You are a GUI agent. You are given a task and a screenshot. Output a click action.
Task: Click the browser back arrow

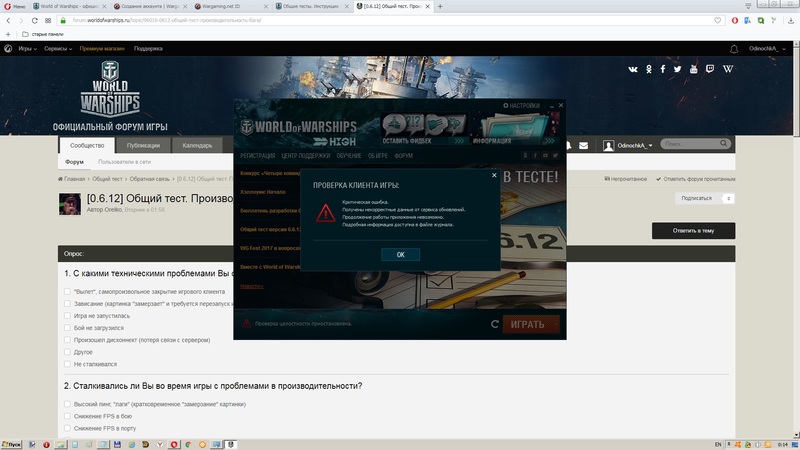[8, 20]
